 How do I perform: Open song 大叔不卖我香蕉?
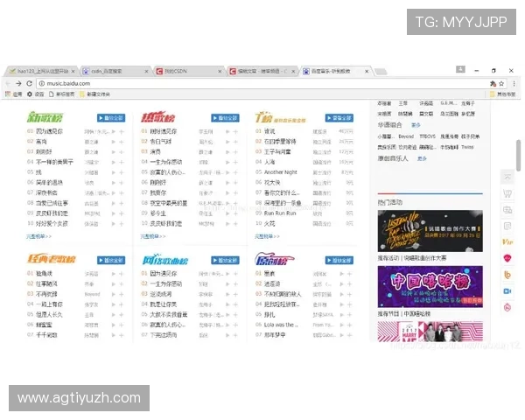coord(169,315)
